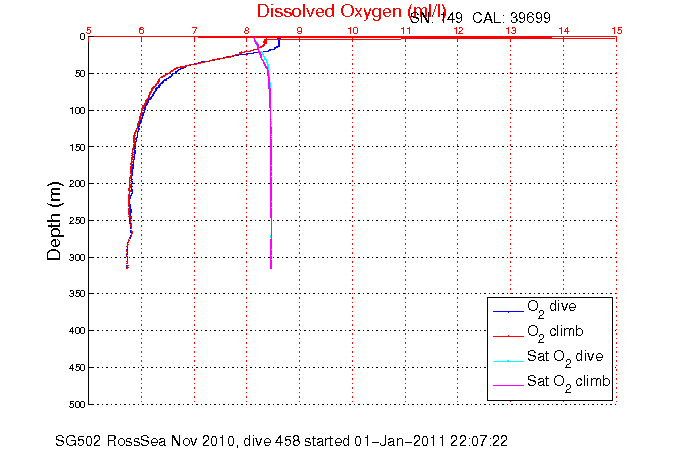Viewport: 681px width, 454px height.
Task: Click the depth tick label 100
Action: pos(77,110)
